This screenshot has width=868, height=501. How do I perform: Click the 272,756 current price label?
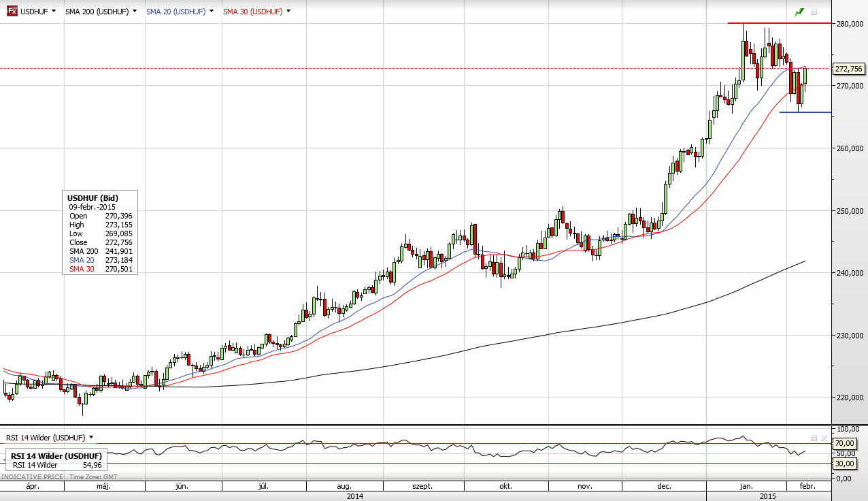point(848,69)
